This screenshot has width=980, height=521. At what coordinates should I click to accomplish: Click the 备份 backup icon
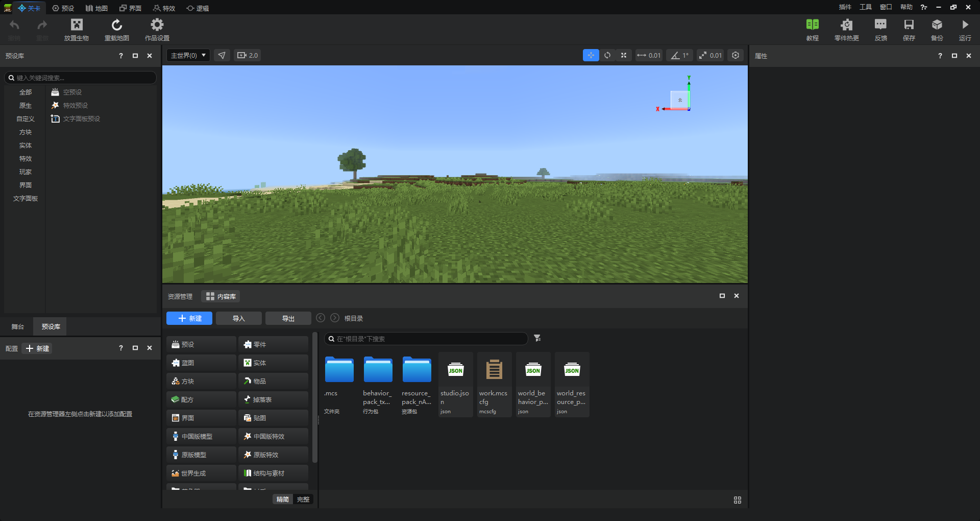coord(937,30)
